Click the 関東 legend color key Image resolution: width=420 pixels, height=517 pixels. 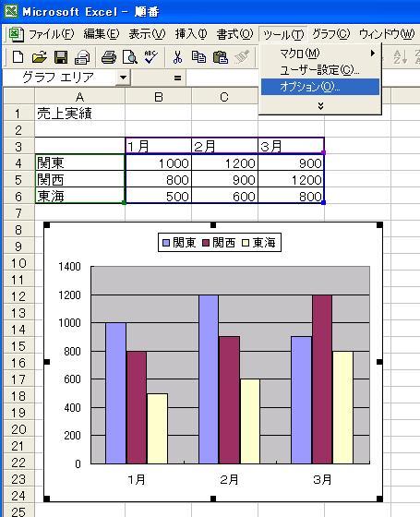click(x=166, y=243)
